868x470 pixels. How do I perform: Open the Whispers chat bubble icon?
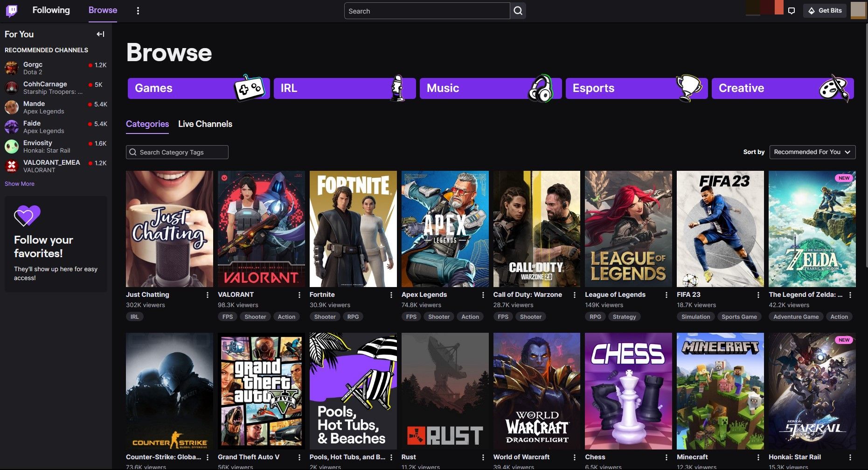[792, 10]
